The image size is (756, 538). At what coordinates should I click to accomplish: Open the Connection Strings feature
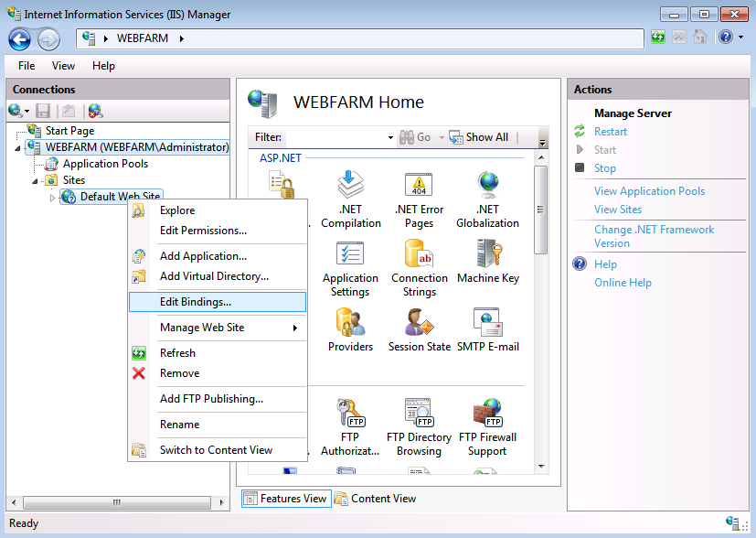419,268
